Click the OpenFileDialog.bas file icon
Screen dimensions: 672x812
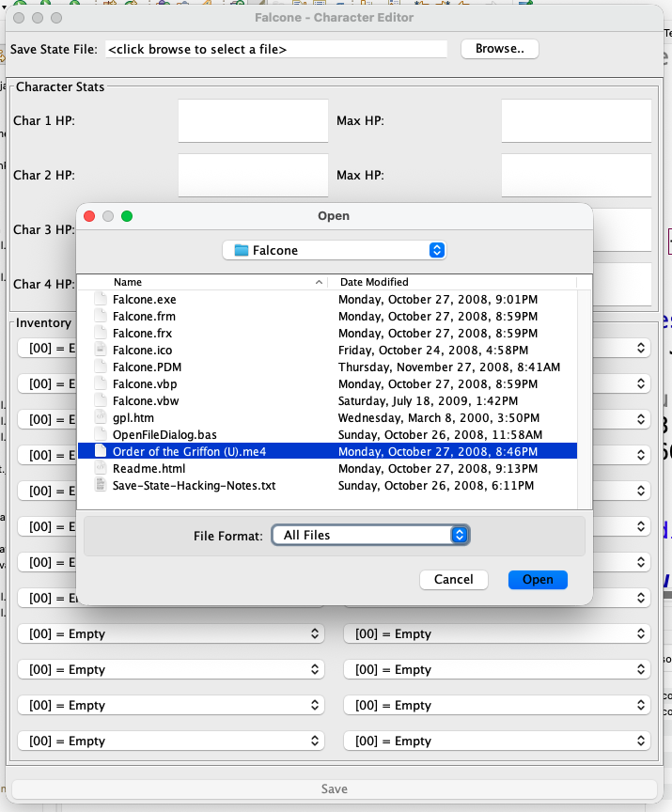point(101,434)
